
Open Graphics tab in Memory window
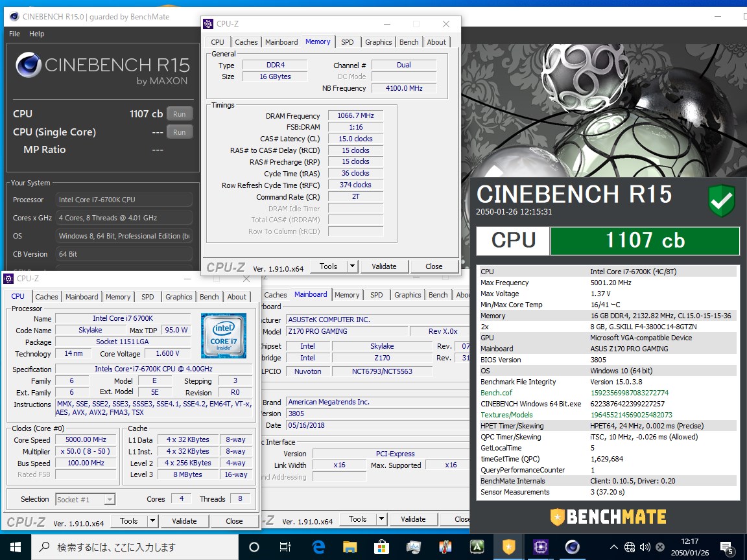[378, 42]
